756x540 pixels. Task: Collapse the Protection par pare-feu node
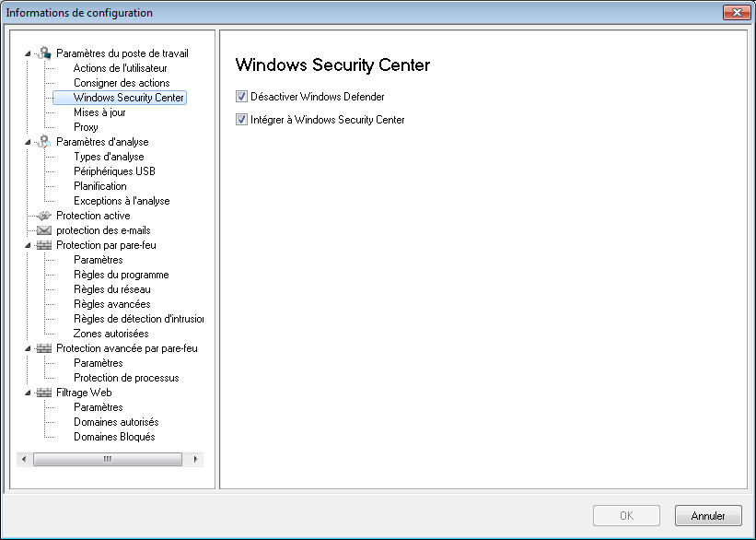pos(28,246)
